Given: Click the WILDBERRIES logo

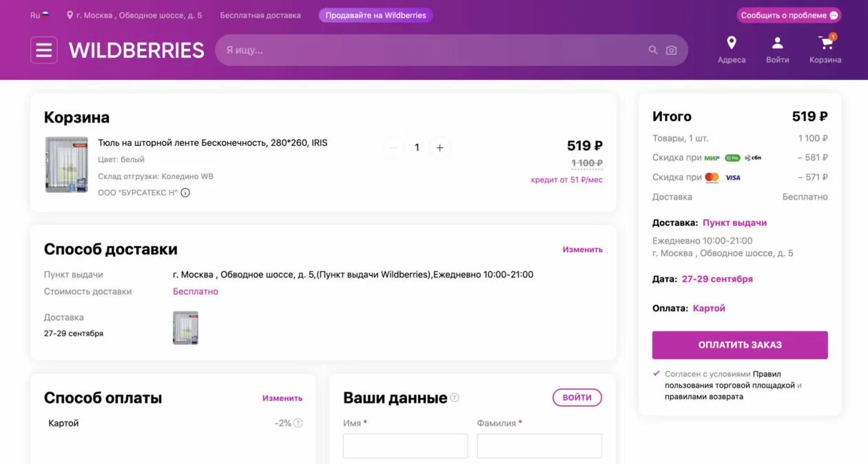Looking at the screenshot, I should pyautogui.click(x=136, y=50).
